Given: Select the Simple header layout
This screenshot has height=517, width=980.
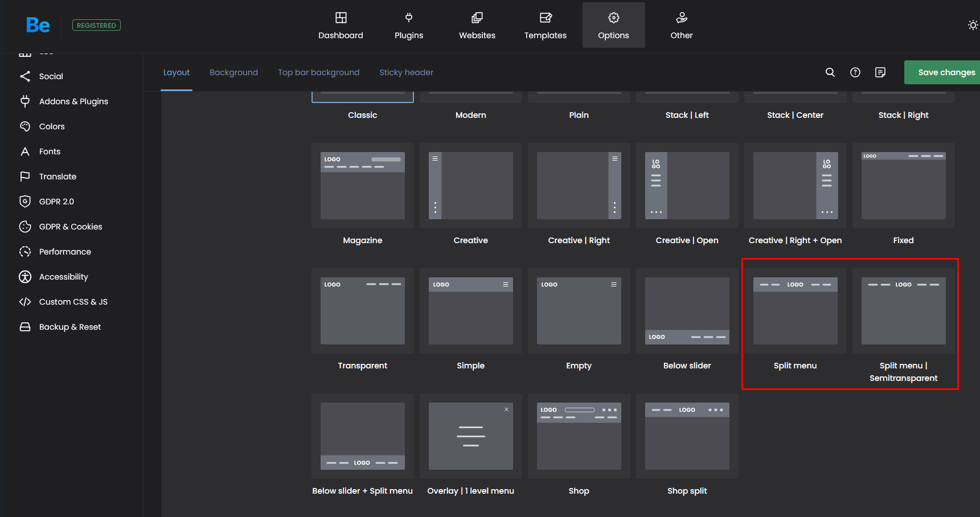Looking at the screenshot, I should (471, 311).
